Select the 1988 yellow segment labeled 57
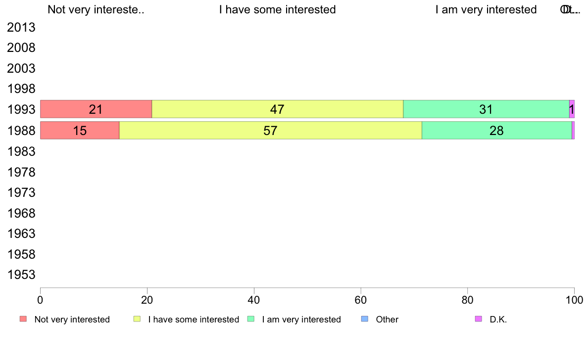 (270, 131)
